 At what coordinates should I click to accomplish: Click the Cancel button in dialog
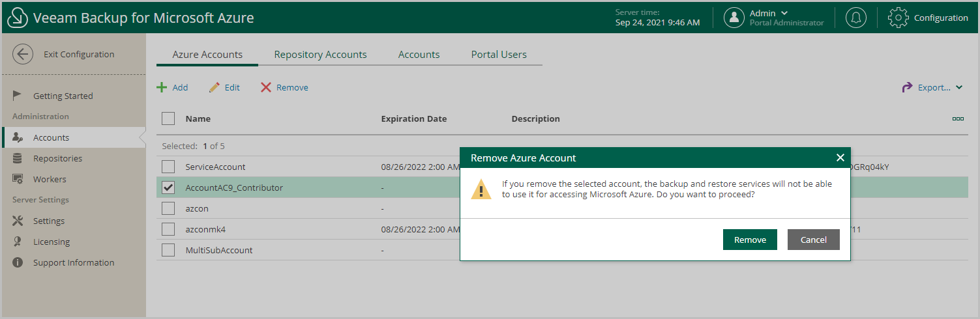pos(814,240)
